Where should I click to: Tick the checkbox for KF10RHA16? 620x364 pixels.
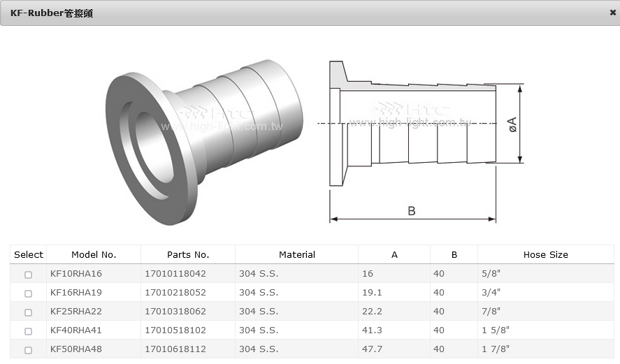(x=28, y=275)
